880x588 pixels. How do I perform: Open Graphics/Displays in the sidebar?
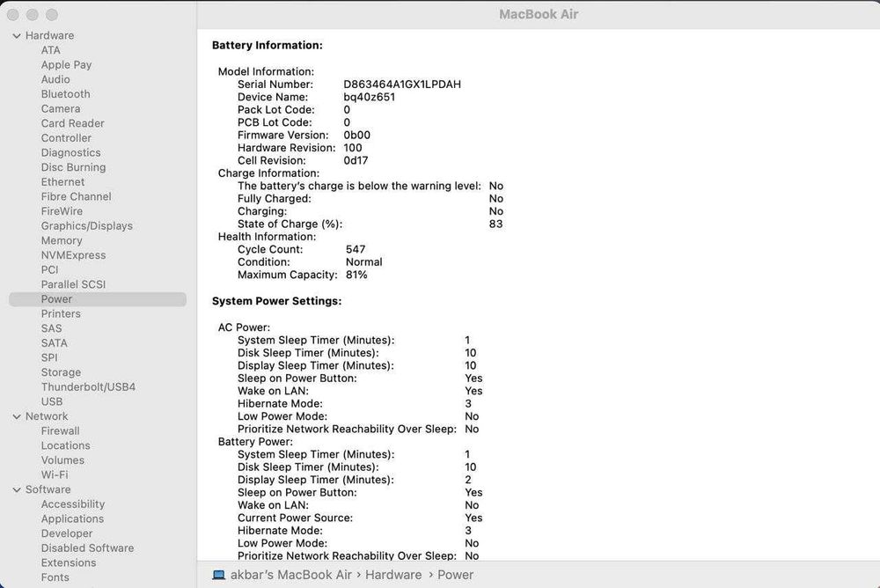click(87, 225)
